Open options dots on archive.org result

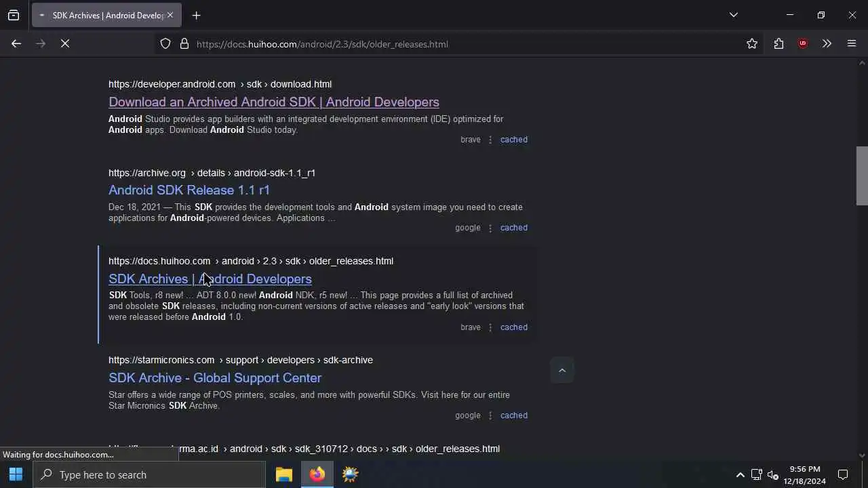[490, 228]
